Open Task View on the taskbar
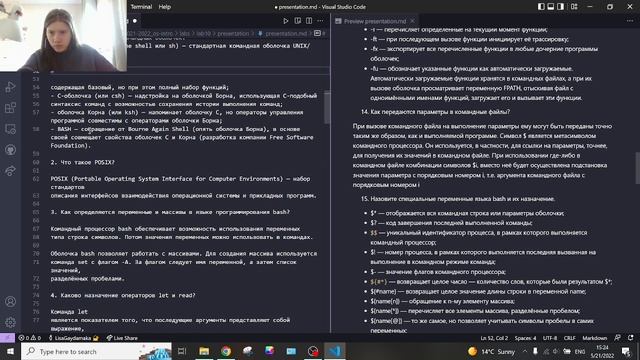 (x=182, y=351)
